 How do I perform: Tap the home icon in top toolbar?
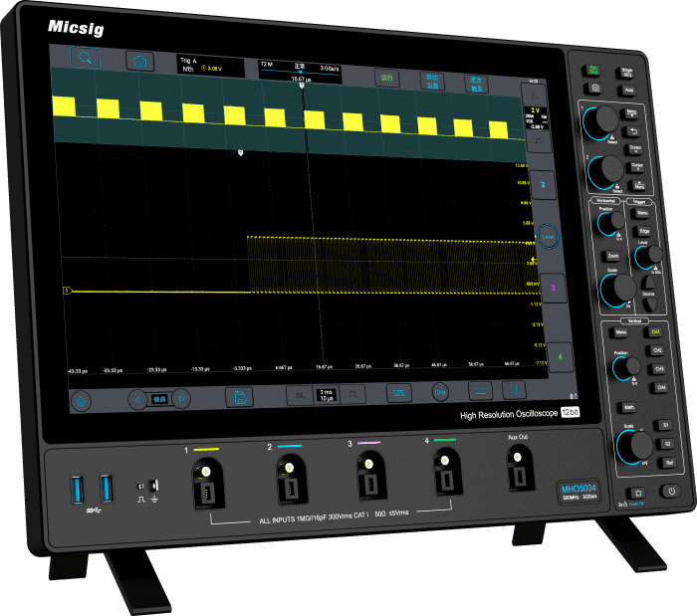point(140,61)
